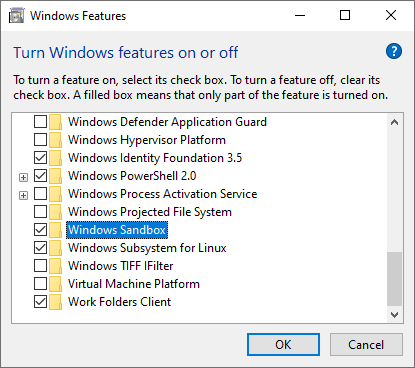
Task: Close the Windows Features window
Action: 391,15
